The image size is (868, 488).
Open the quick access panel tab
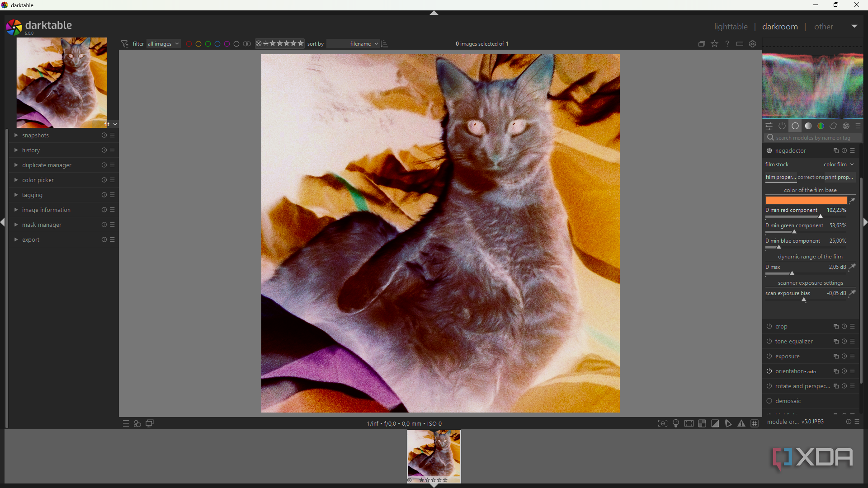pyautogui.click(x=769, y=126)
